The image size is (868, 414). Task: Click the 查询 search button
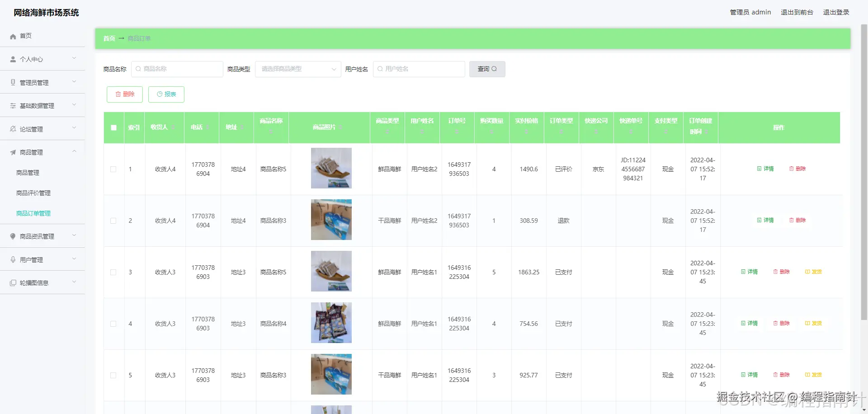487,69
